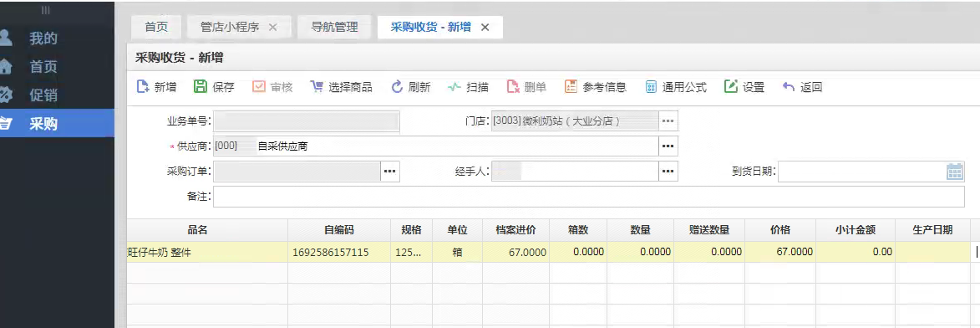This screenshot has width=980, height=328.
Task: Click the 箱 unit cell in the product row
Action: (x=458, y=252)
